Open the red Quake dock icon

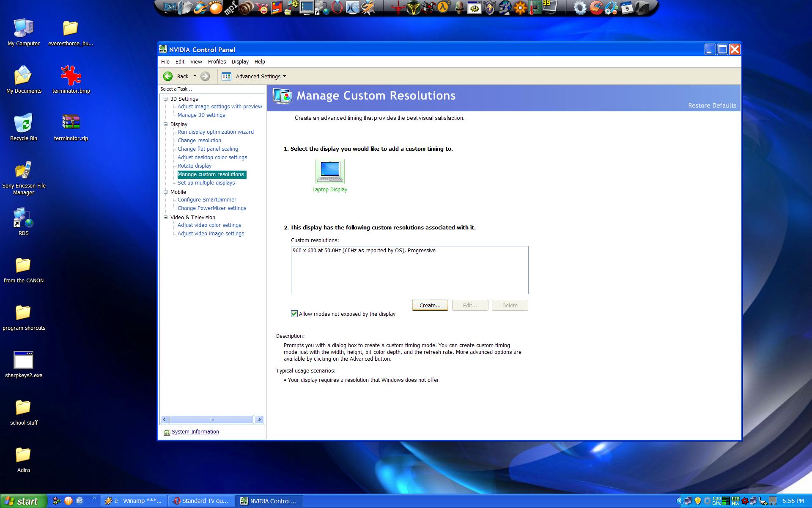coord(397,8)
